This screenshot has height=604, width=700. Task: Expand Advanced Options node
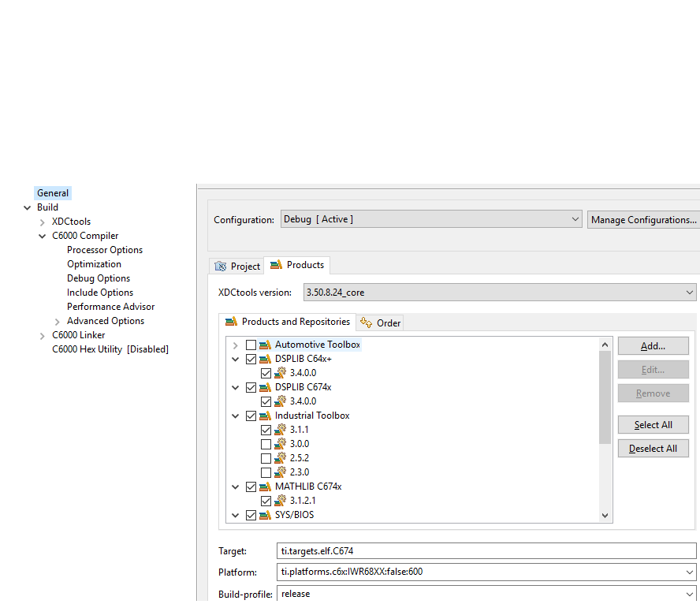pyautogui.click(x=57, y=322)
